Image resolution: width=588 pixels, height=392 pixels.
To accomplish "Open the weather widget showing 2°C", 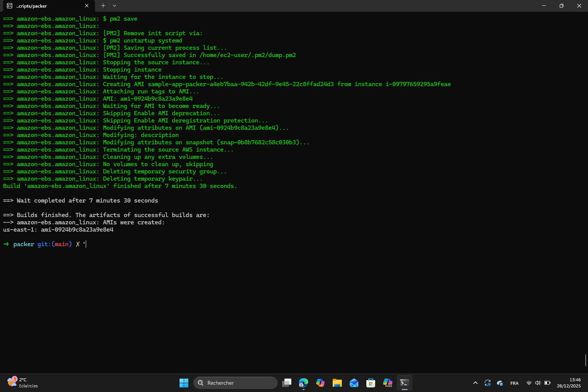I will click(23, 383).
